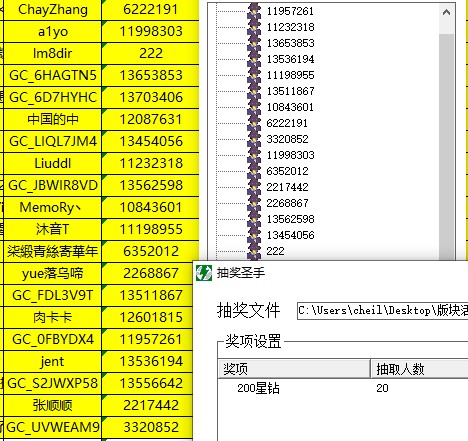Select result entry 13511867 in the list
This screenshot has width=468, height=441.
[x=290, y=91]
